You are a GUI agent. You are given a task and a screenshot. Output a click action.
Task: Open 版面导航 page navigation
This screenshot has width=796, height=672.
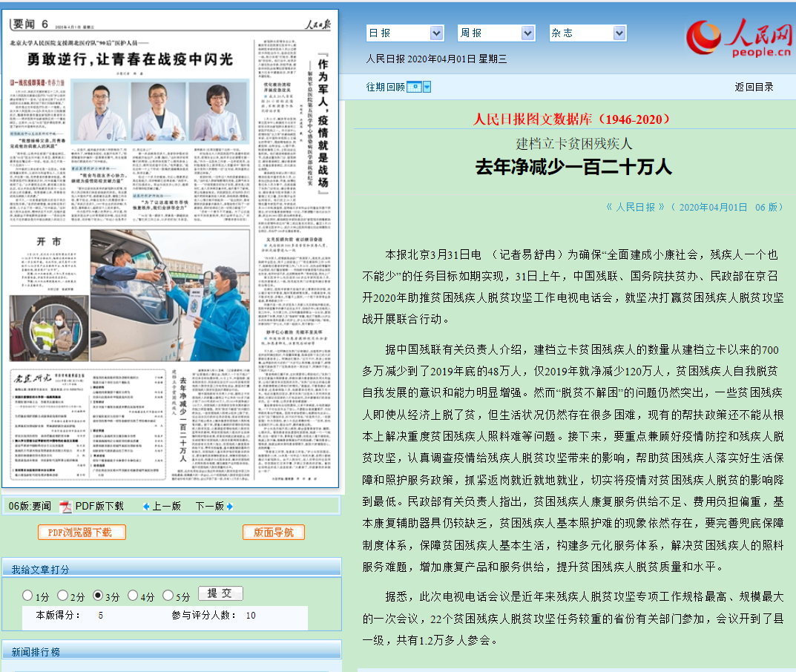274,532
